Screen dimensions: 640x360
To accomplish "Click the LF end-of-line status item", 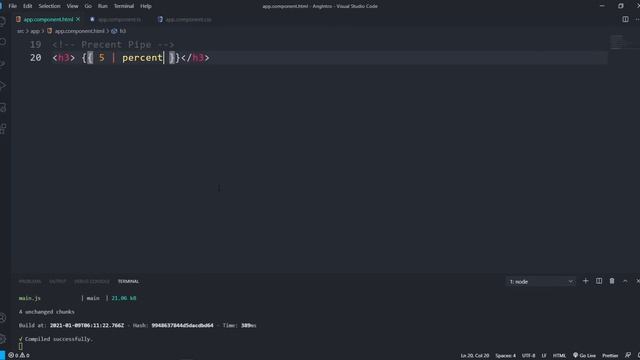I will click(x=544, y=356).
